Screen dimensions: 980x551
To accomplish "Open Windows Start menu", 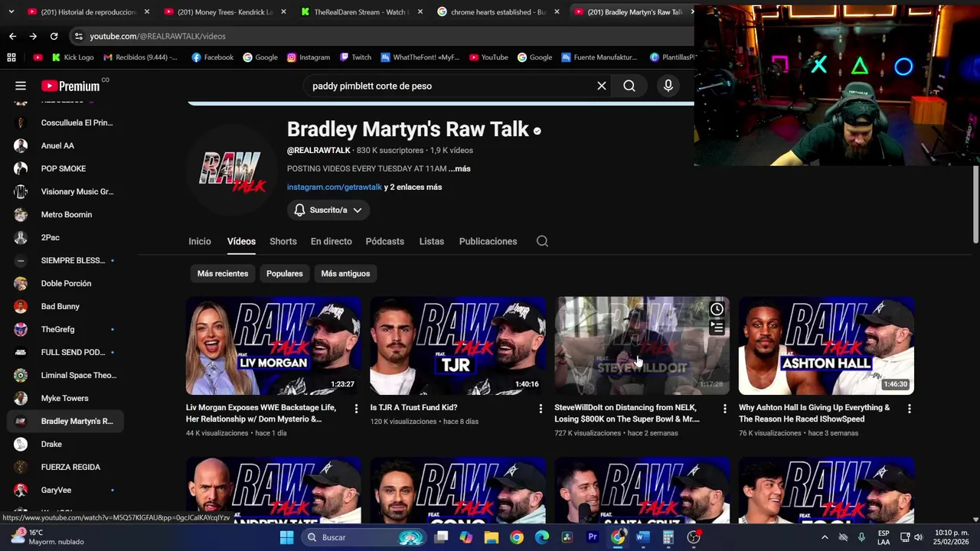I will coord(286,537).
